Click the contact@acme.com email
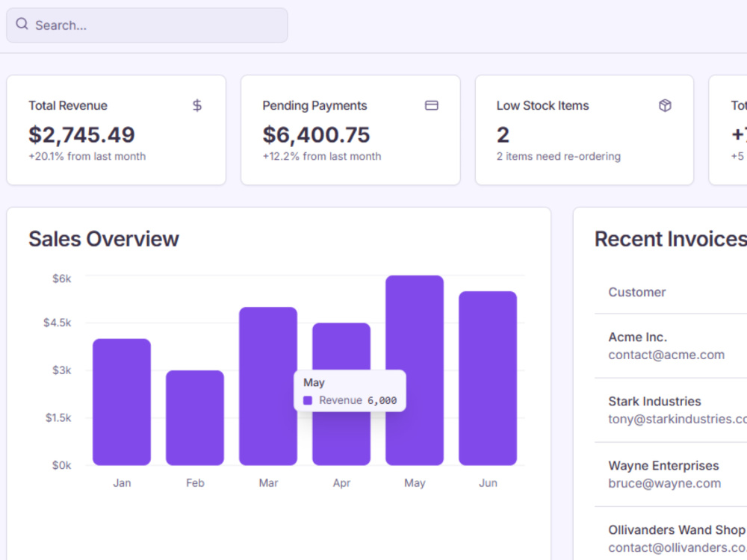 [666, 355]
